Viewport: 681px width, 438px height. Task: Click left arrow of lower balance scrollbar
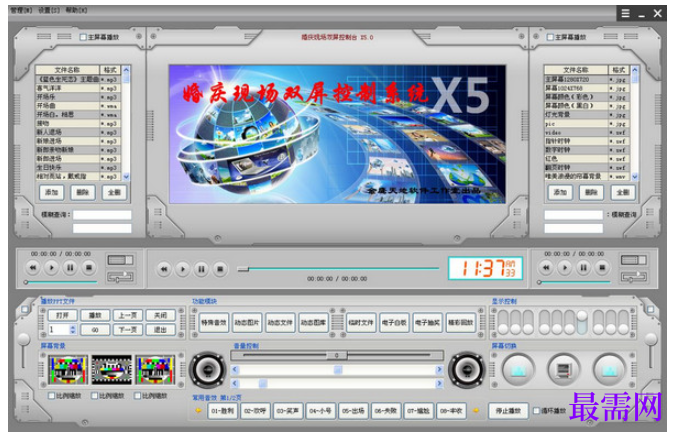[235, 384]
